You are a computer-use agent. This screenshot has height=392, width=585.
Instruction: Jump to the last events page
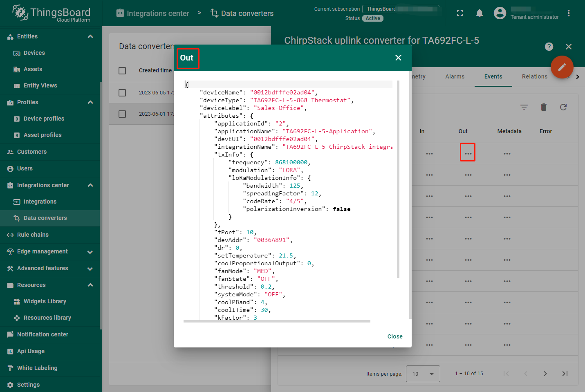click(x=565, y=374)
